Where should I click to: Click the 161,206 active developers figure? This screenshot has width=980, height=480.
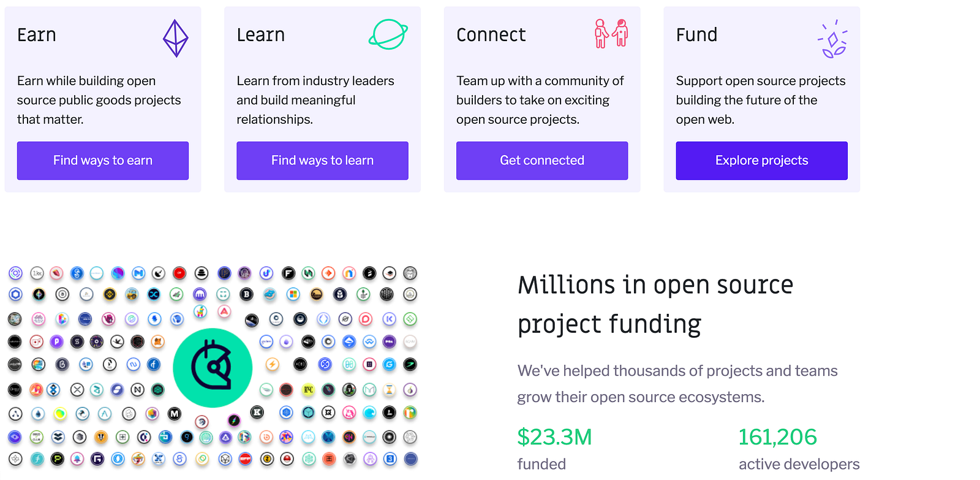(x=777, y=437)
